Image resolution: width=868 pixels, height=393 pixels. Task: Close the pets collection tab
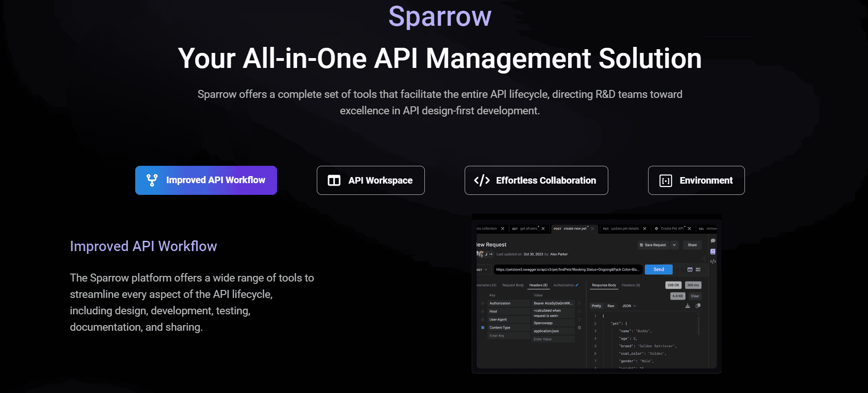[x=503, y=229]
